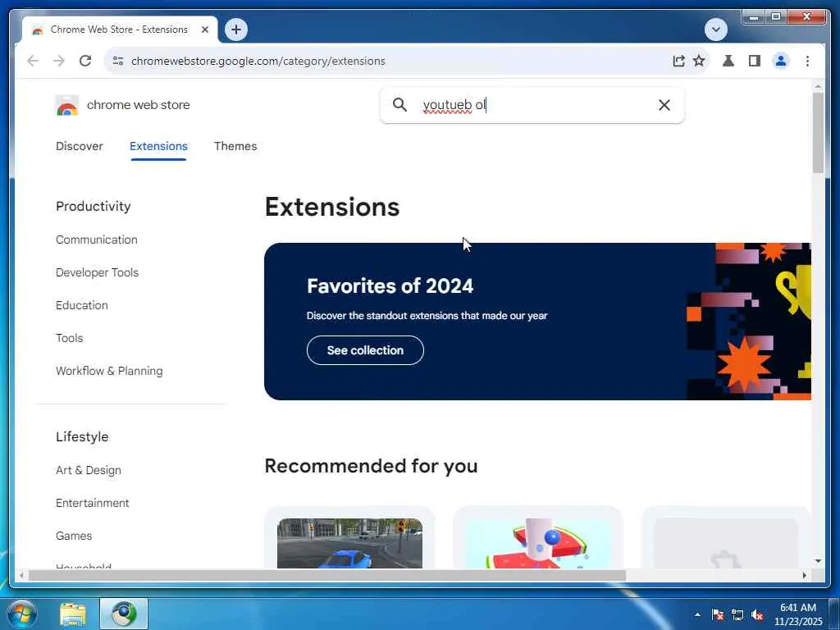Close the Chrome Web Store tab
Screen dimensions: 840x630
(204, 30)
